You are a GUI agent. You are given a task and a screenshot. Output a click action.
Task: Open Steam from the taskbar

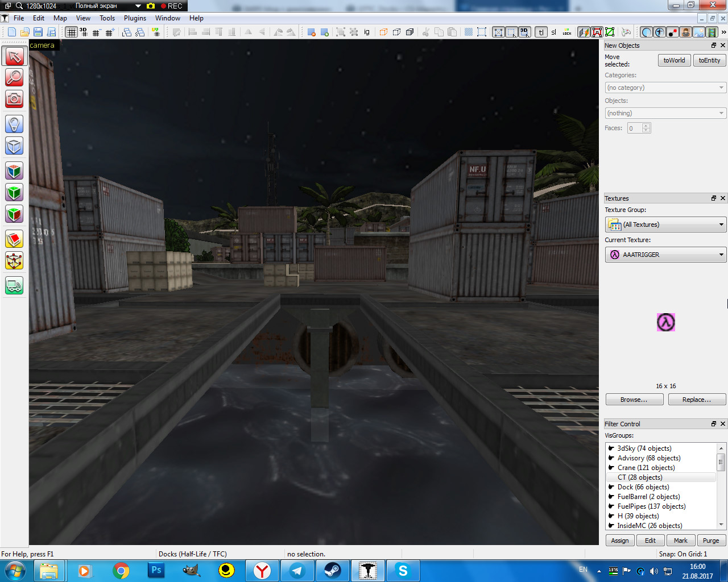[x=333, y=571]
